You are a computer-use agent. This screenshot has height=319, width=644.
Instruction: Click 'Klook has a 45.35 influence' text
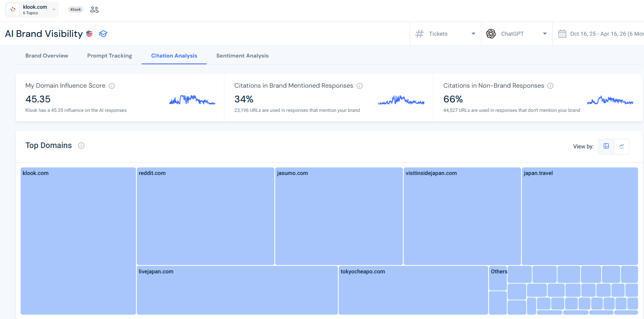(76, 110)
